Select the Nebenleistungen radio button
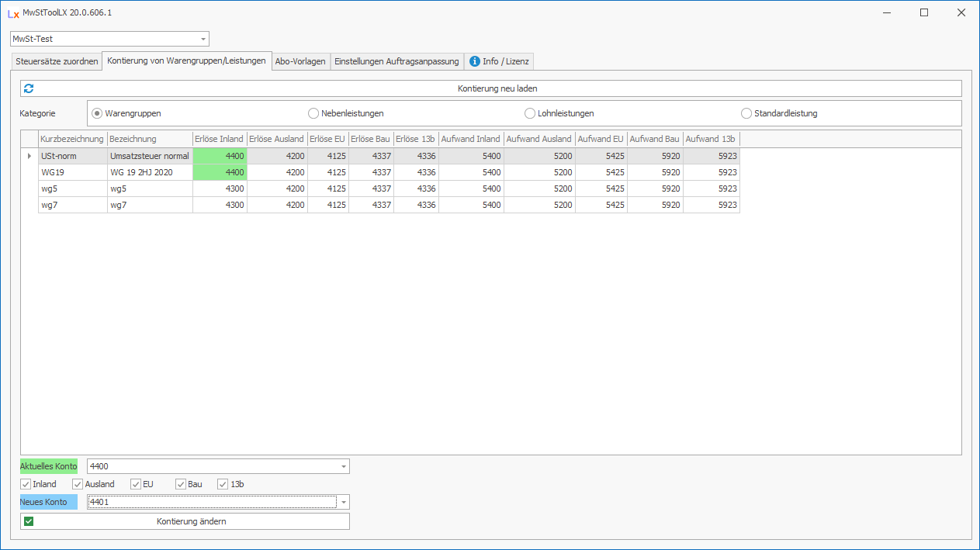This screenshot has width=980, height=550. [313, 113]
